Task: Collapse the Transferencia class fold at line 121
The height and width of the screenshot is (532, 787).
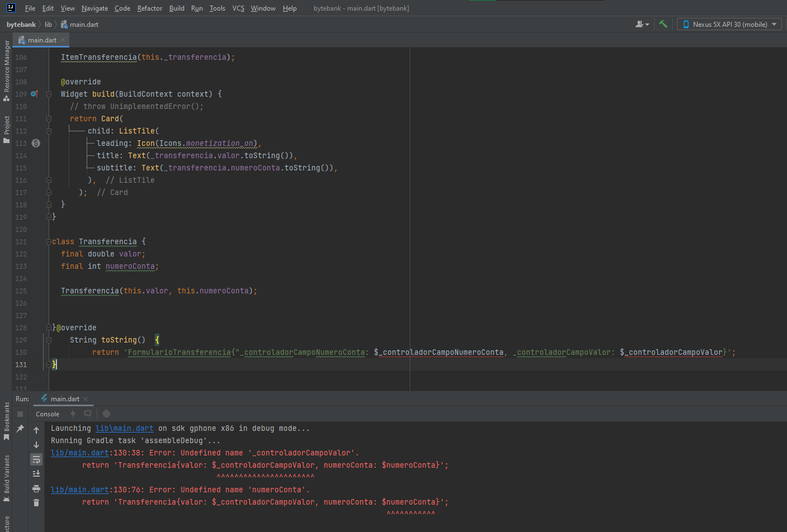Action: [49, 241]
